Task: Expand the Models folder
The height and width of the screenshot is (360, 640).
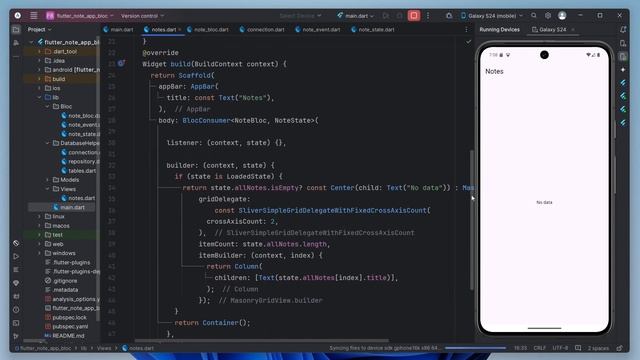Action: pyautogui.click(x=47, y=180)
